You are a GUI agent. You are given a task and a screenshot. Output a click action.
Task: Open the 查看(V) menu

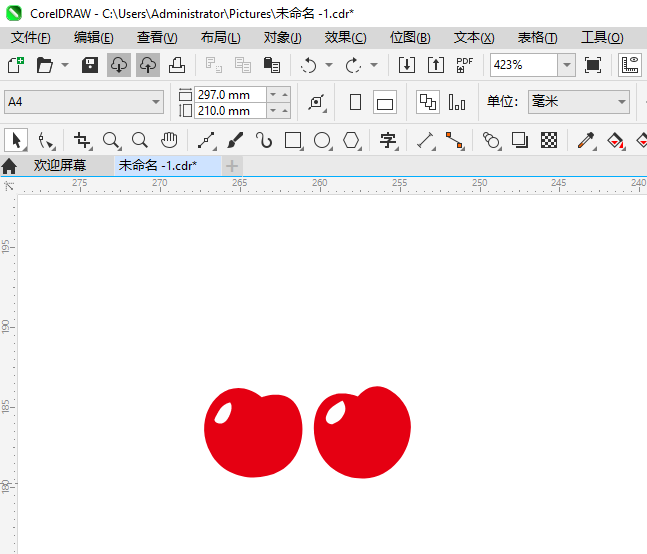[x=157, y=38]
